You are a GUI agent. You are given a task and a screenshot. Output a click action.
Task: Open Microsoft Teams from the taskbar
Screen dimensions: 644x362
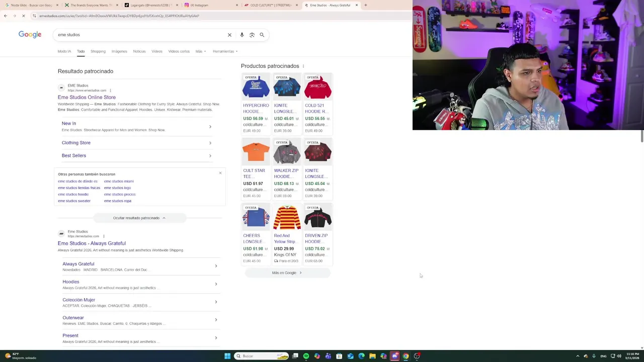328,356
